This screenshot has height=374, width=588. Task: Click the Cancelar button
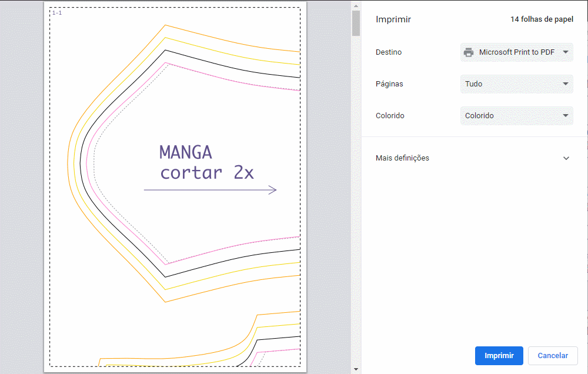553,356
